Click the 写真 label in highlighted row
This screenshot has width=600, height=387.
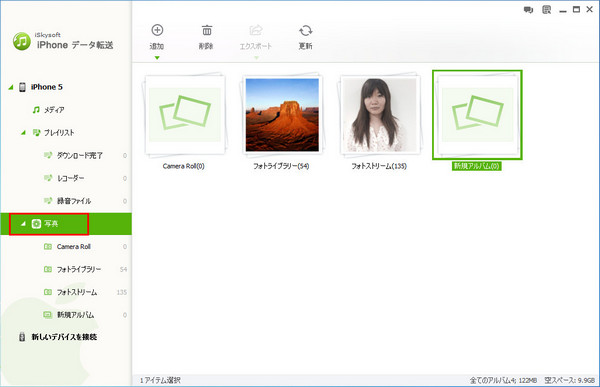click(51, 224)
